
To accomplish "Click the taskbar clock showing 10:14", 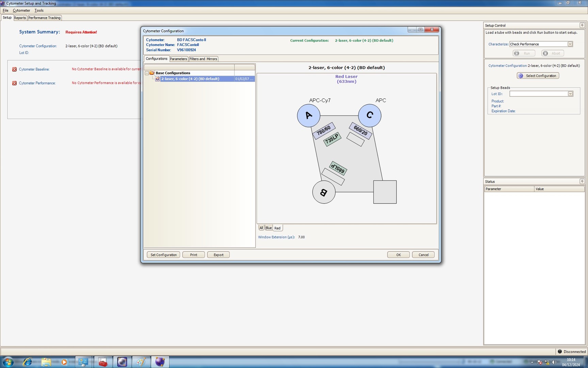I will (x=571, y=362).
